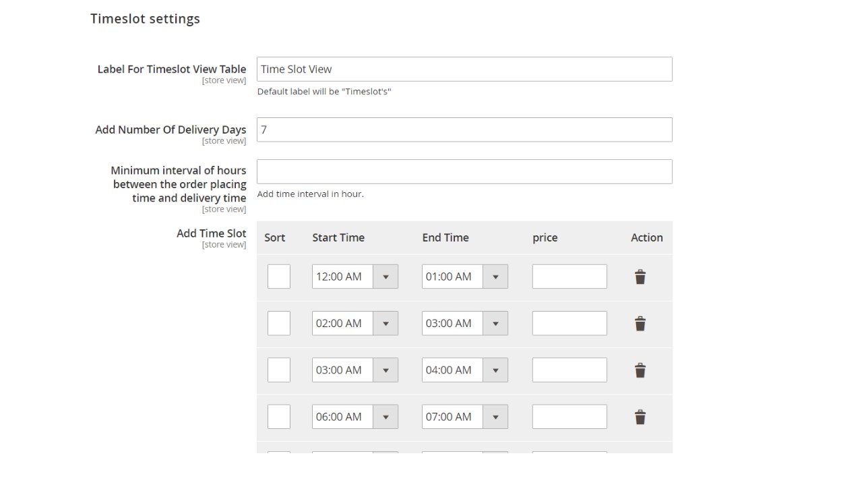Screen dimensions: 868x491
Task: Open End Time dropdown showing 04:00 AM
Action: (464, 370)
